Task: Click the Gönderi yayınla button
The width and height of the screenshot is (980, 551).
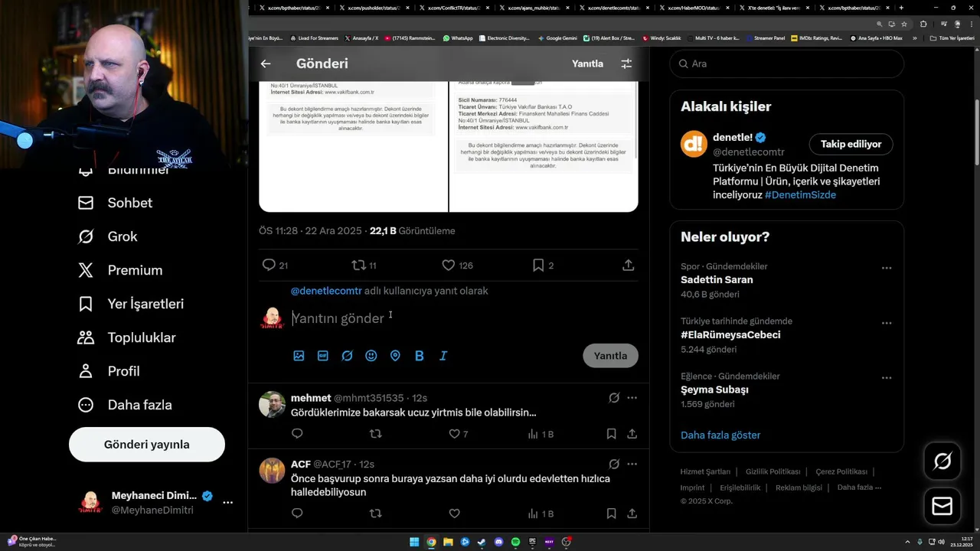Action: 147,445
